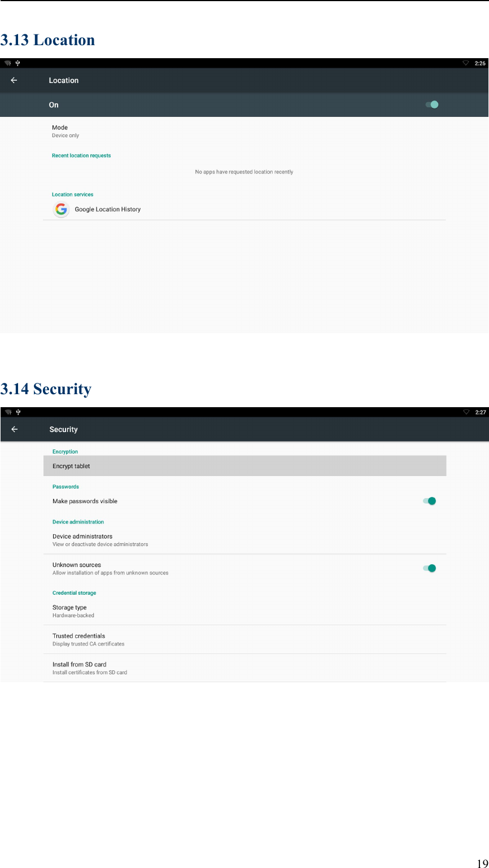
Task: Click the 'Location services' header
Action: [72, 194]
